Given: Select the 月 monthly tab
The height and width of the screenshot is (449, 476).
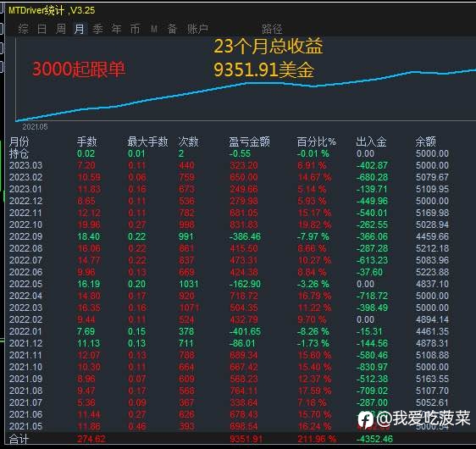Looking at the screenshot, I should 80,29.
